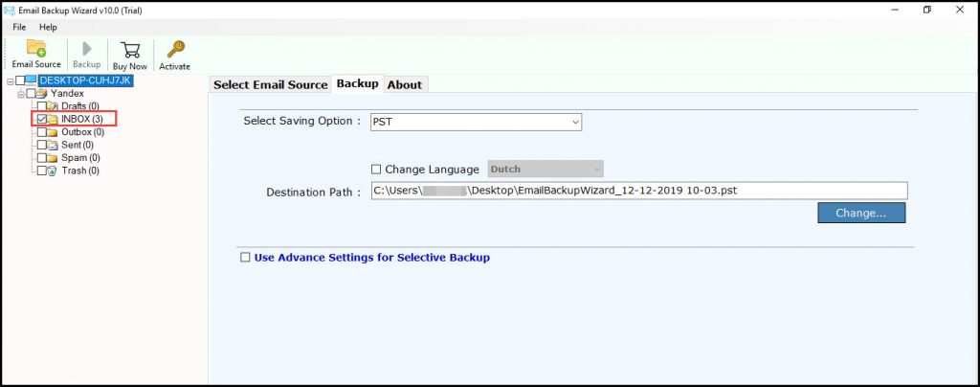Collapse the DESKTOP-CUHJ7JK tree node
This screenshot has width=980, height=387.
coord(10,81)
